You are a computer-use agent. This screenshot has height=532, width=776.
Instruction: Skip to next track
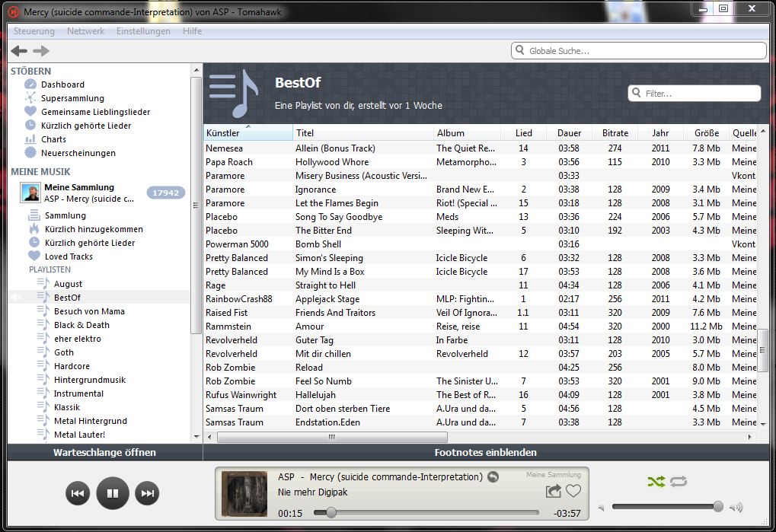point(147,493)
